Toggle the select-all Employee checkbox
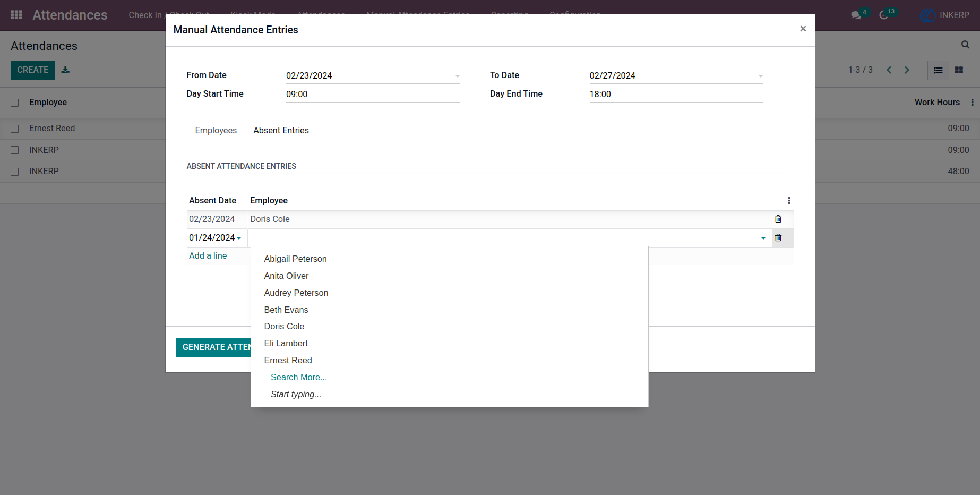The width and height of the screenshot is (980, 495). 15,103
